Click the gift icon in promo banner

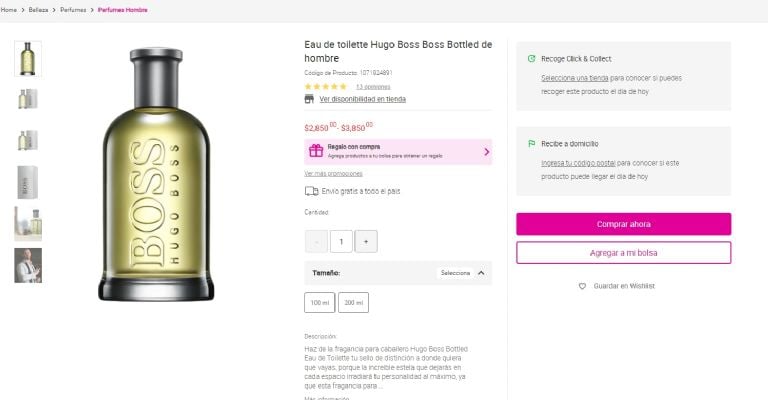[x=316, y=151]
